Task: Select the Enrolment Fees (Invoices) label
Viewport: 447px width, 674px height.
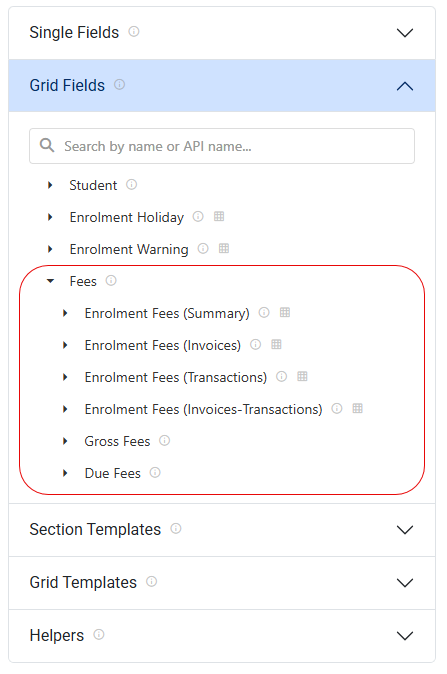Action: 162,345
